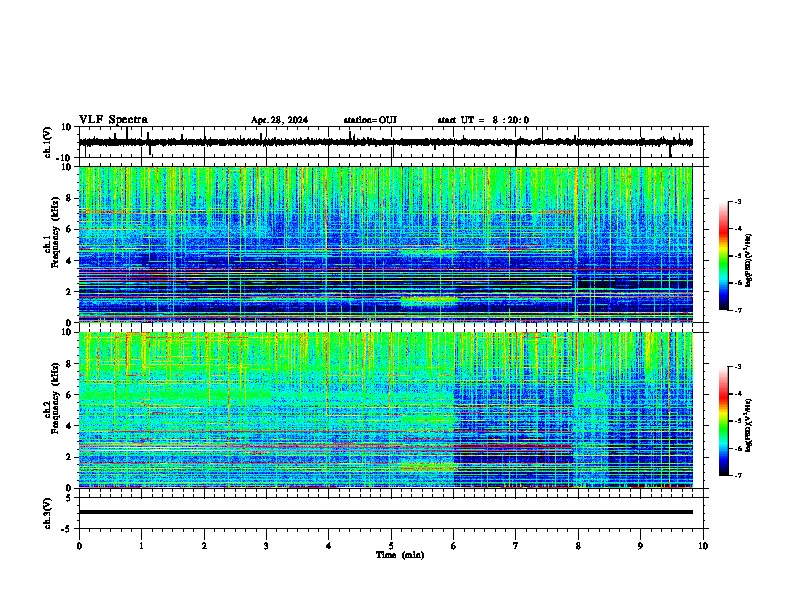
Task: Click the ch.2 color bar unit label
Action: (749, 425)
